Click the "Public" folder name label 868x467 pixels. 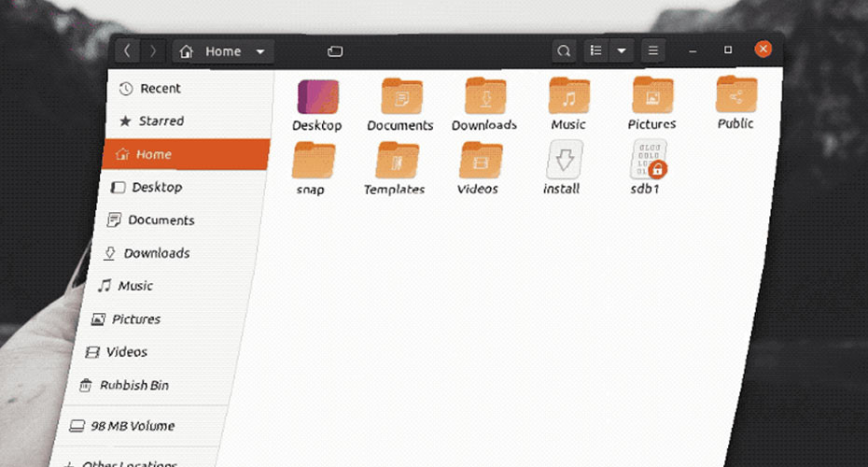pos(735,123)
